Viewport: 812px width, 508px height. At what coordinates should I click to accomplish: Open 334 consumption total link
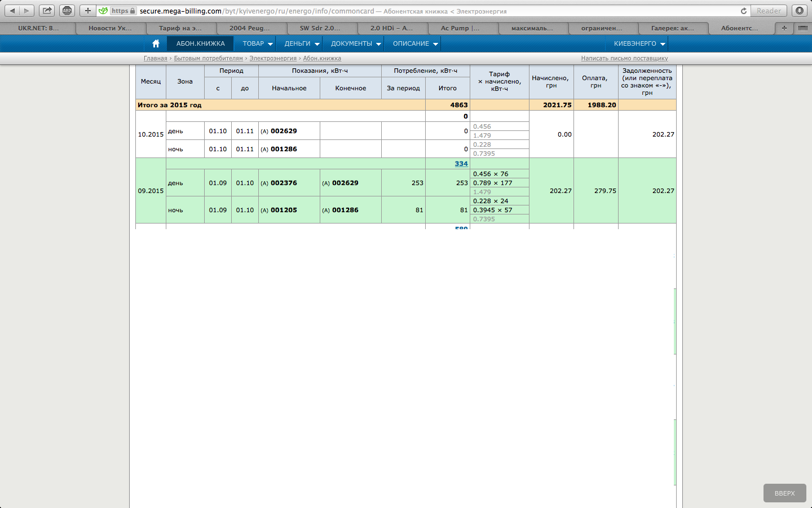461,164
